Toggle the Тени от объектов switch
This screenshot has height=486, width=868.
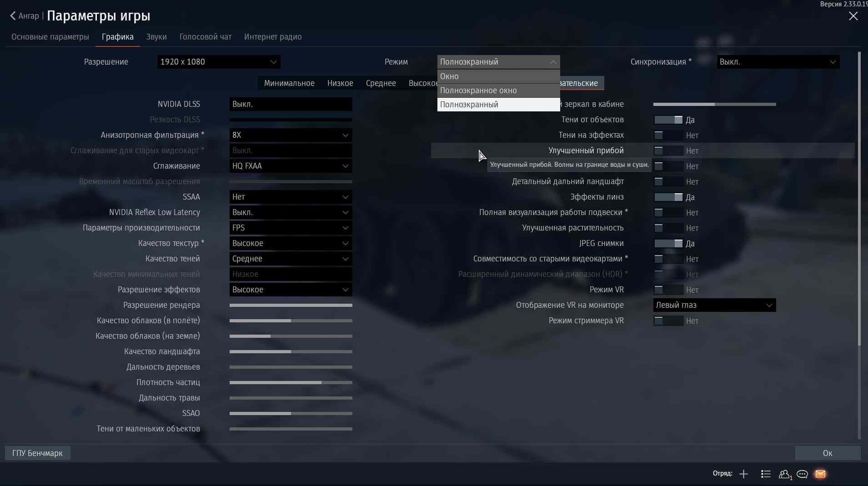point(668,120)
